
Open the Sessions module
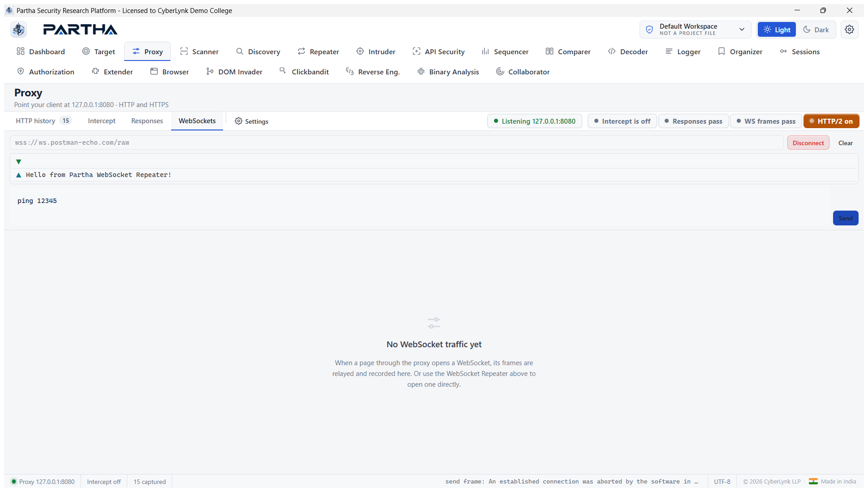point(799,52)
